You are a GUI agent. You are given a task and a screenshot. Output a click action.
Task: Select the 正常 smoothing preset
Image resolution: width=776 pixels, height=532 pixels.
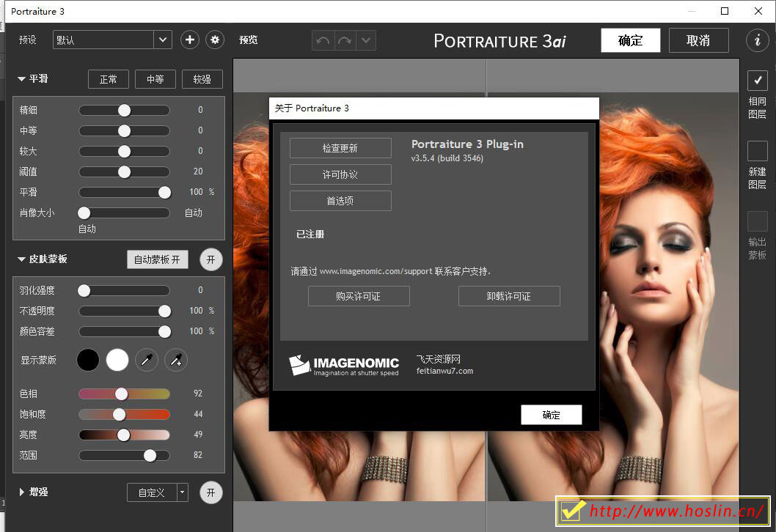tap(109, 79)
